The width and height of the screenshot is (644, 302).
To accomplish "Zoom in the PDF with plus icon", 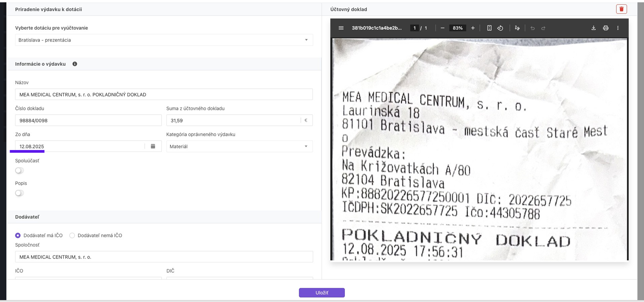I will [473, 28].
